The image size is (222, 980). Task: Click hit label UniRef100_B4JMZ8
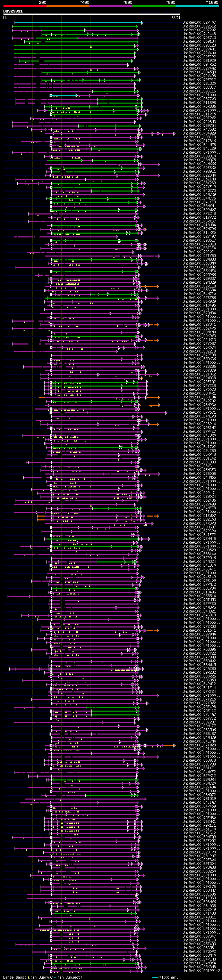[199, 145]
